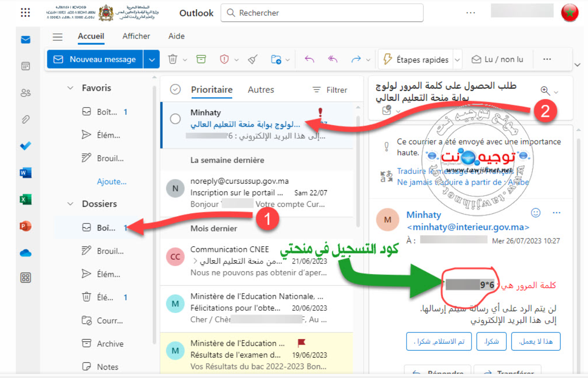Open To Do checkmark app

(26, 146)
